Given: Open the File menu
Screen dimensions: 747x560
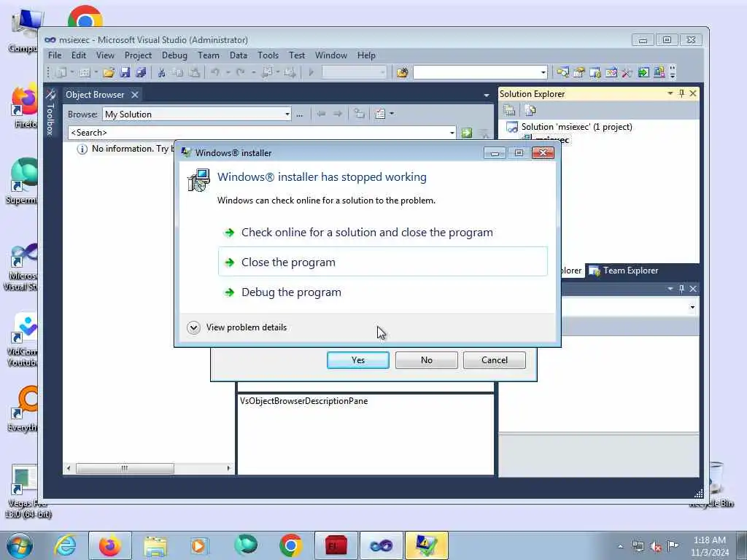Looking at the screenshot, I should [55, 55].
